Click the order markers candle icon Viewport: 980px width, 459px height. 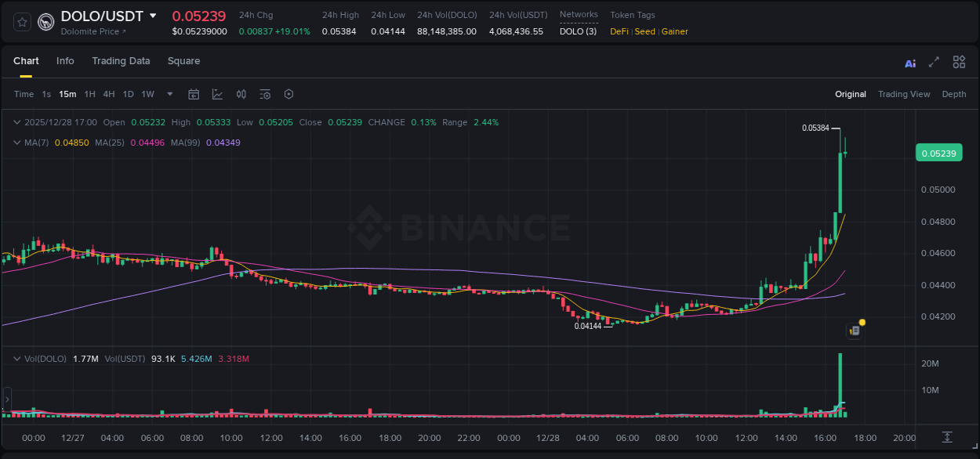click(241, 94)
